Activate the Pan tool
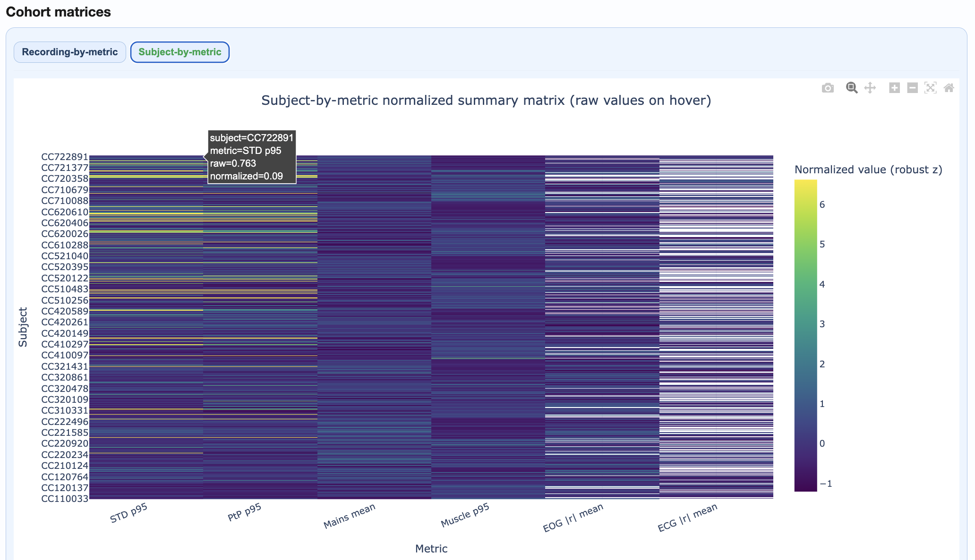Viewport: 975px width, 560px height. pyautogui.click(x=870, y=88)
